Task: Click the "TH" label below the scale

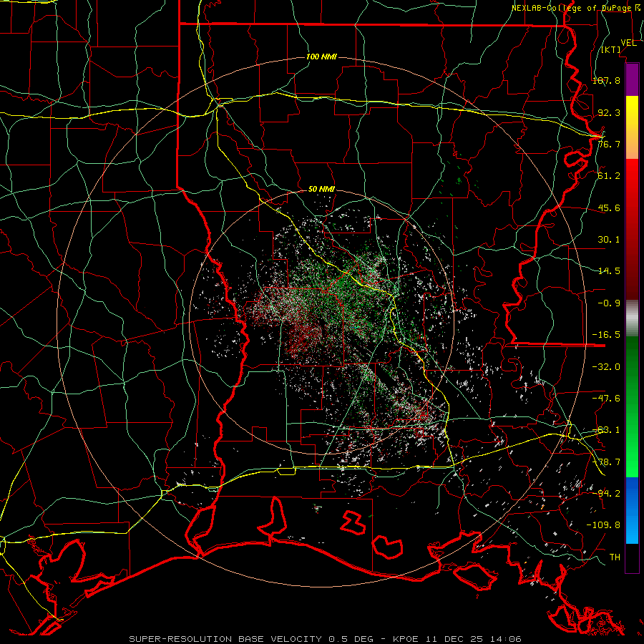Action: 615,557
